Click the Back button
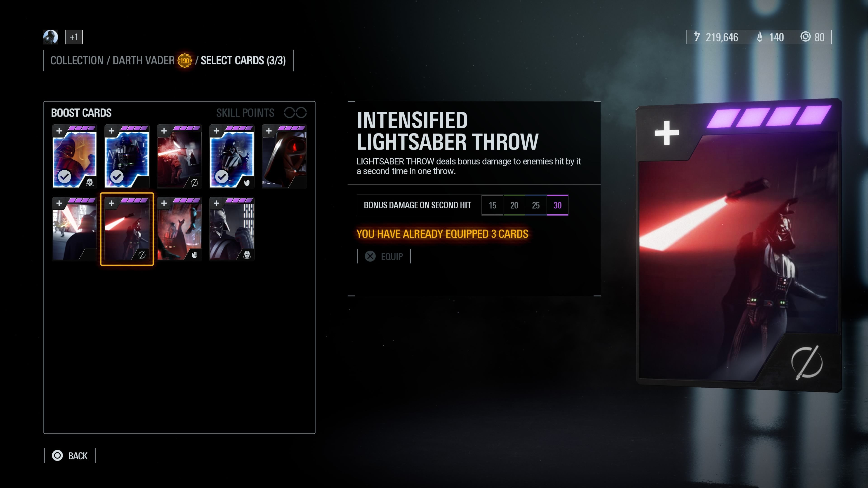This screenshot has width=868, height=488. point(70,455)
